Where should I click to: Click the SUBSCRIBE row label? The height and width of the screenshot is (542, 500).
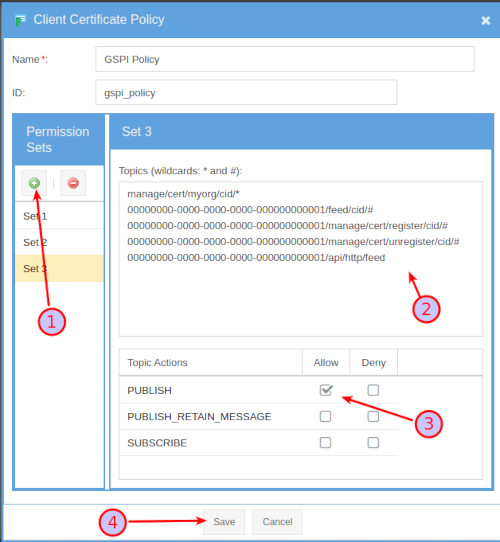pos(157,443)
